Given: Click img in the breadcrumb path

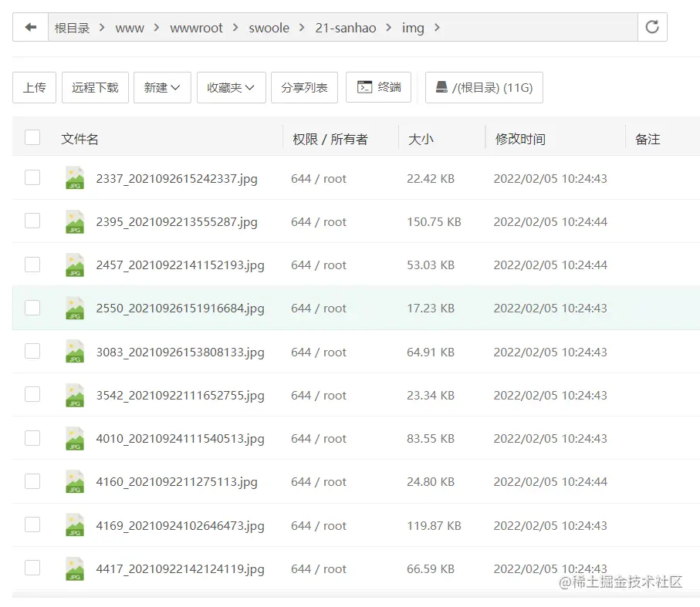Looking at the screenshot, I should pyautogui.click(x=413, y=28).
